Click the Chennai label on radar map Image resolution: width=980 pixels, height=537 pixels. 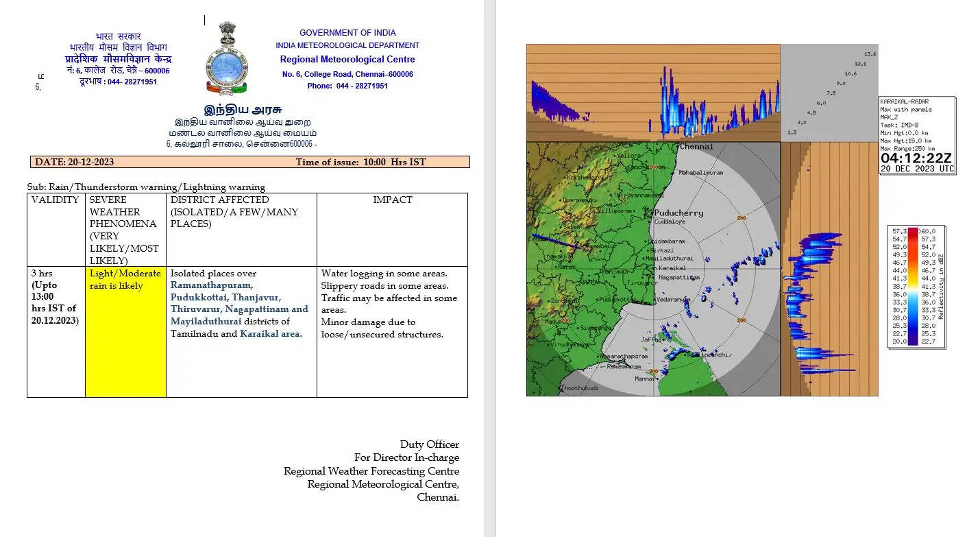(696, 147)
